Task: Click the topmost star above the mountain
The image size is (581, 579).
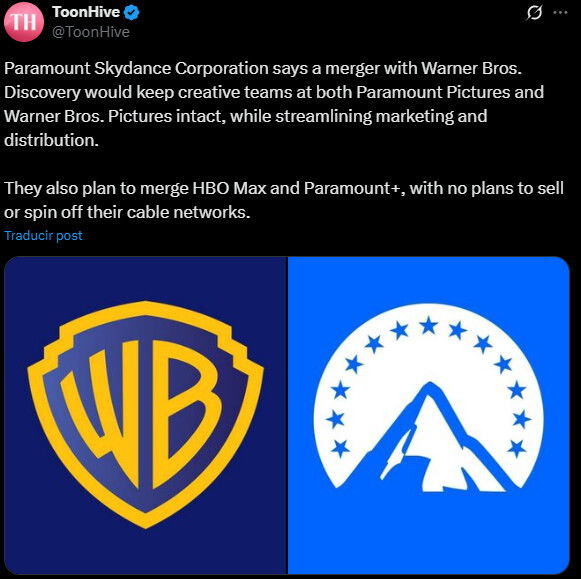Action: click(x=429, y=326)
